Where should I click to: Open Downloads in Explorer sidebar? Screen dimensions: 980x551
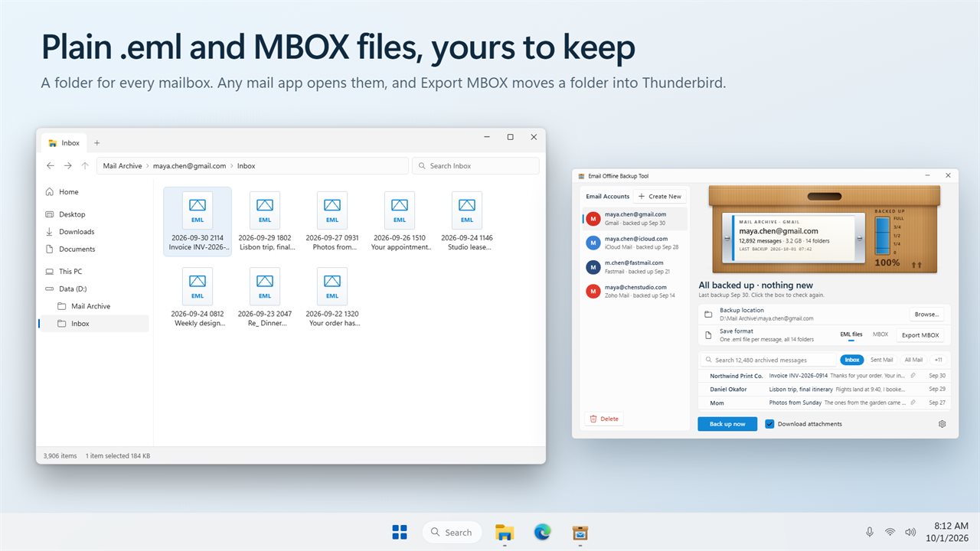point(93,232)
